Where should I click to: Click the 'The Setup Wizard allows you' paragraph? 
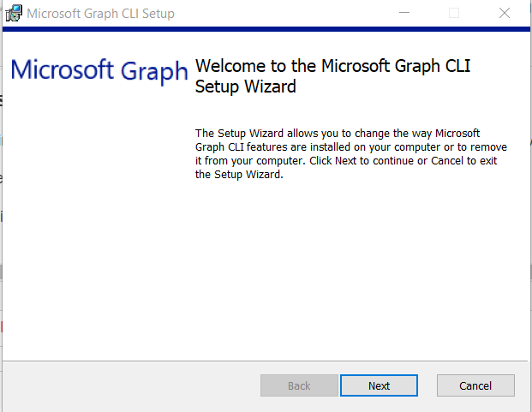pyautogui.click(x=351, y=153)
